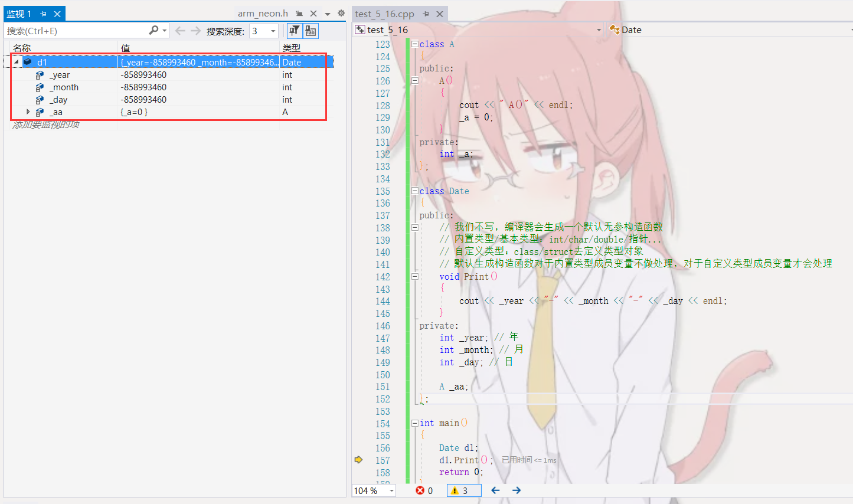Click the 已用时间 <= 1ms perf tip
The width and height of the screenshot is (853, 504).
pyautogui.click(x=529, y=460)
